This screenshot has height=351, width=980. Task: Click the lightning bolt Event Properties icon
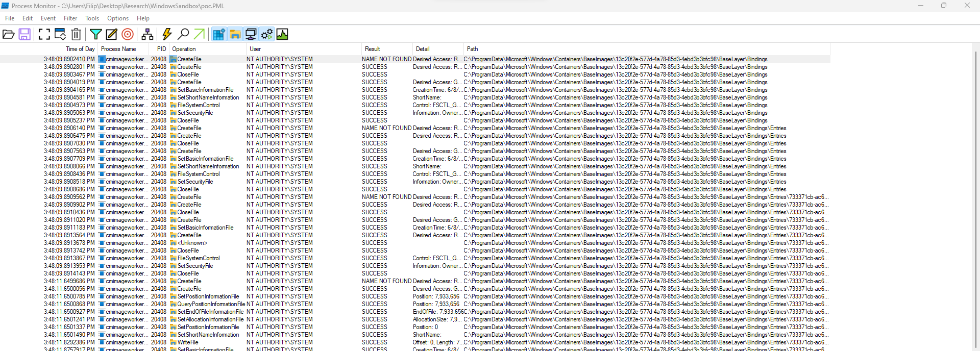167,34
